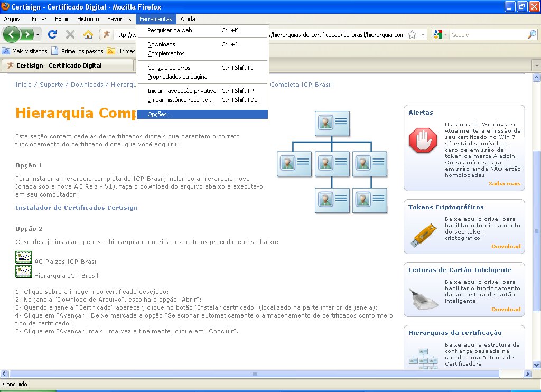The image size is (541, 392).
Task: Click the Hierarquia ICP-Brasil certificate icon
Action: tap(24, 272)
